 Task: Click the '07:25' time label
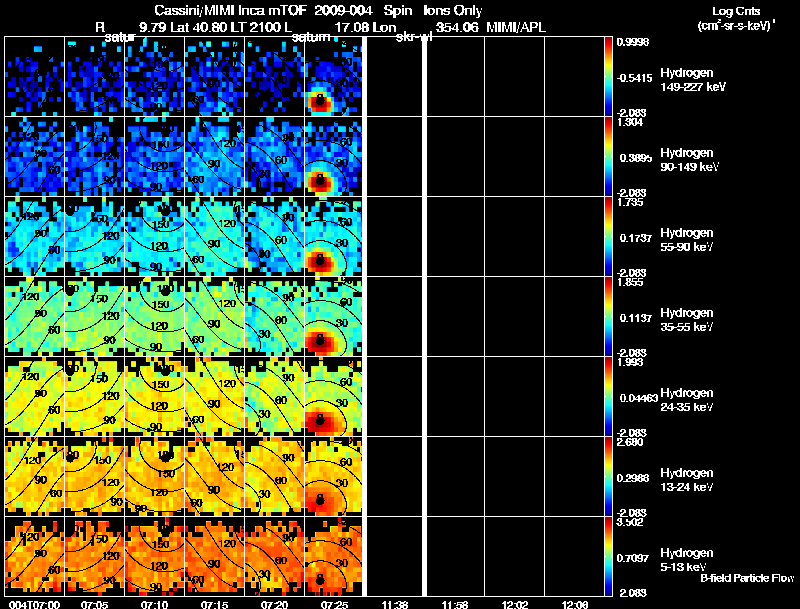pyautogui.click(x=334, y=604)
